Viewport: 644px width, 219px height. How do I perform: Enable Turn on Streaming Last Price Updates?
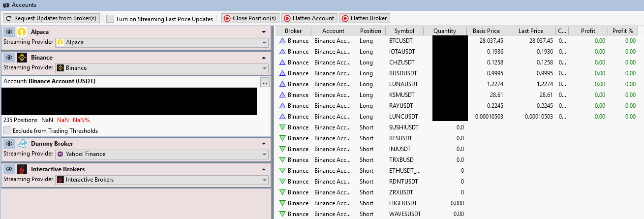click(x=110, y=19)
